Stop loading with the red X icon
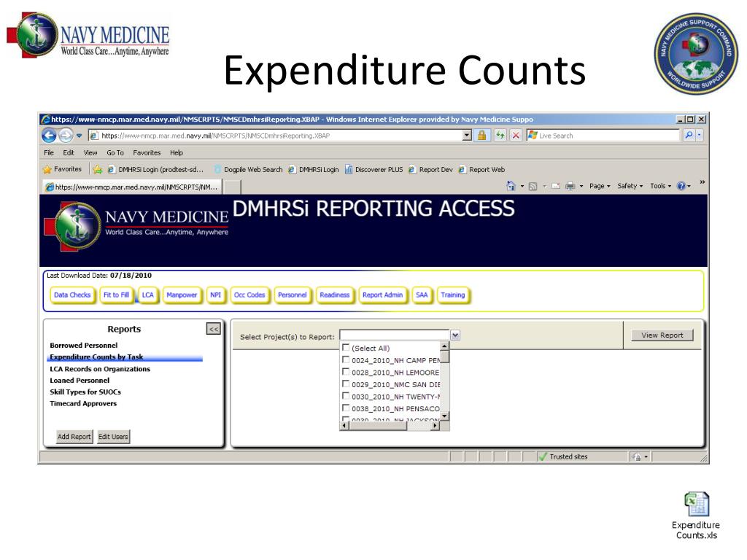 [x=516, y=136]
